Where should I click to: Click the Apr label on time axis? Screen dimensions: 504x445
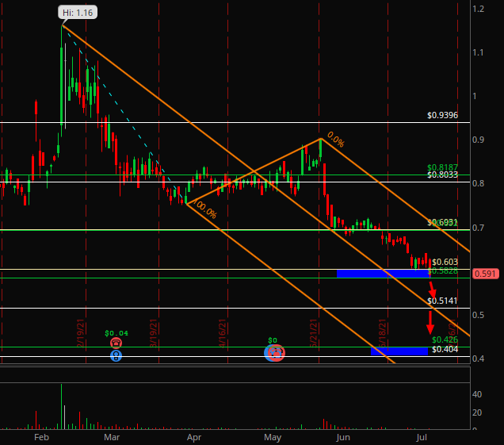pyautogui.click(x=194, y=437)
